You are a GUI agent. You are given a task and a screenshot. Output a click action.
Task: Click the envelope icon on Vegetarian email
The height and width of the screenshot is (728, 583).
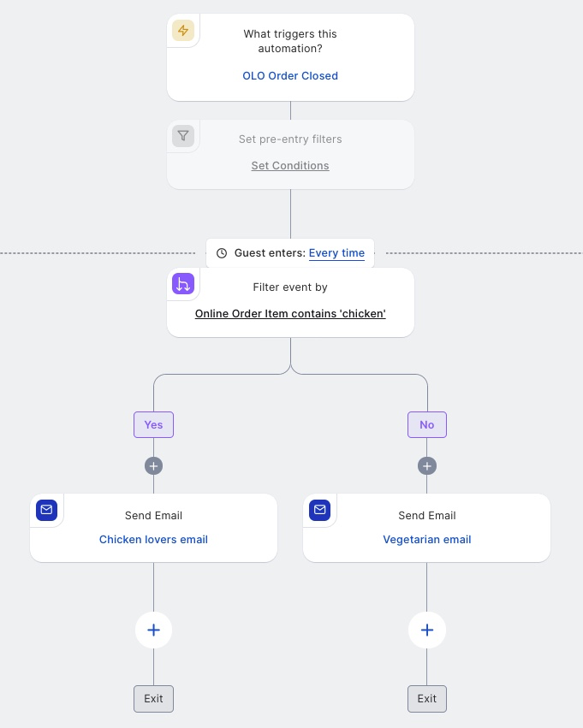(x=319, y=510)
